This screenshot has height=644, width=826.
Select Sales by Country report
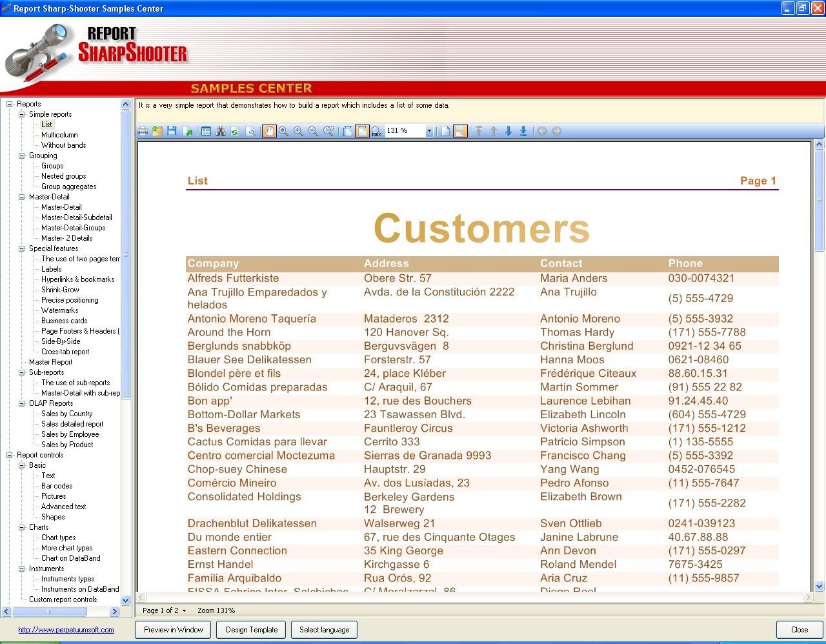pos(66,414)
